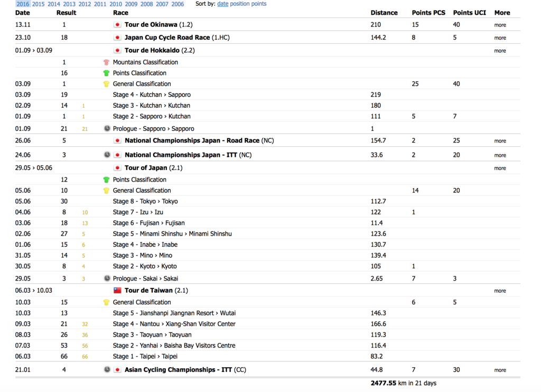
Task: Click the Japan flag beside National Championships Japan ITT
Action: pyautogui.click(x=117, y=155)
